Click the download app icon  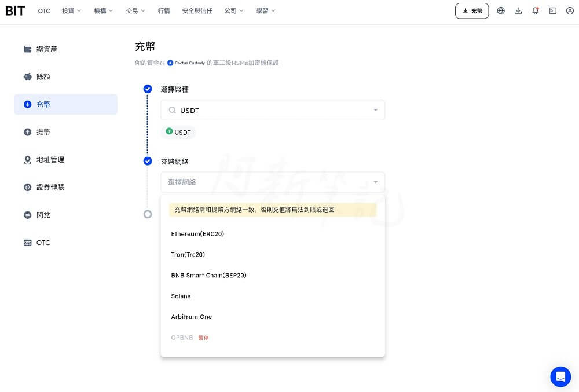tap(518, 10)
